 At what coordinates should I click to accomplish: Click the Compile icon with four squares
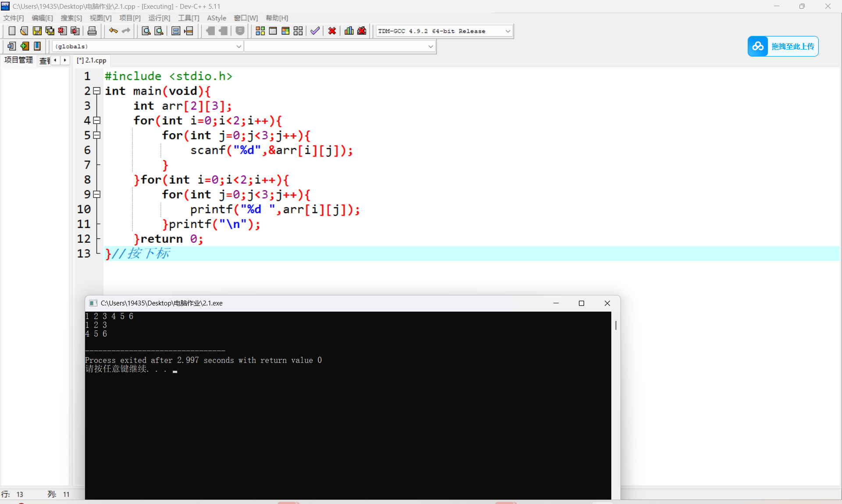[x=260, y=31]
